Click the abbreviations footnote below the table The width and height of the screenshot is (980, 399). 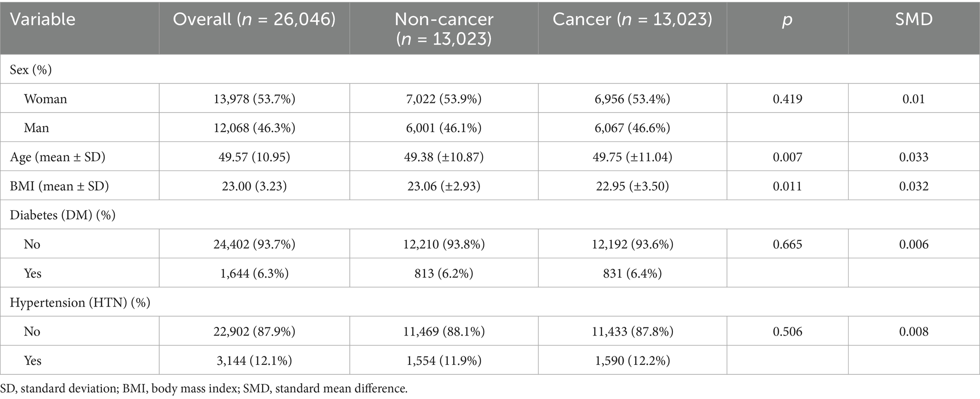tap(204, 389)
